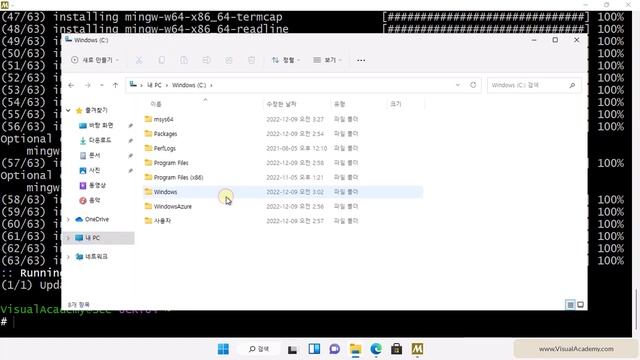Screen dimensions: 640x360
Task: Click Windows (C:) in the address breadcrumb
Action: (x=189, y=85)
